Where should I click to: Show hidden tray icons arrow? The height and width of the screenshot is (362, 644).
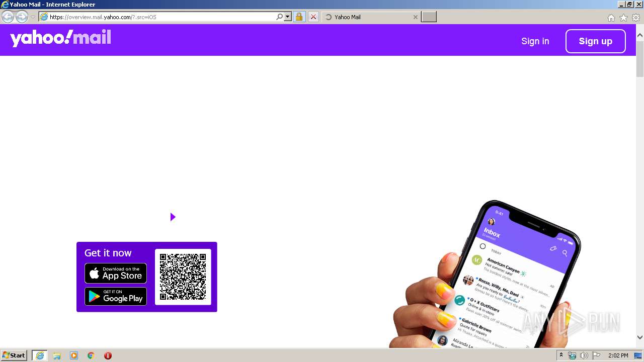point(561,355)
